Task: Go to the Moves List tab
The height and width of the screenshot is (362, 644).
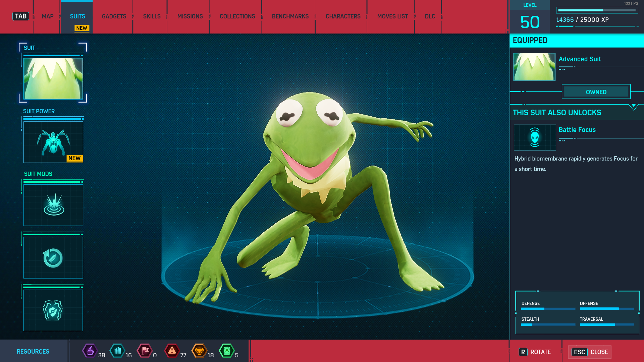Action: (392, 16)
